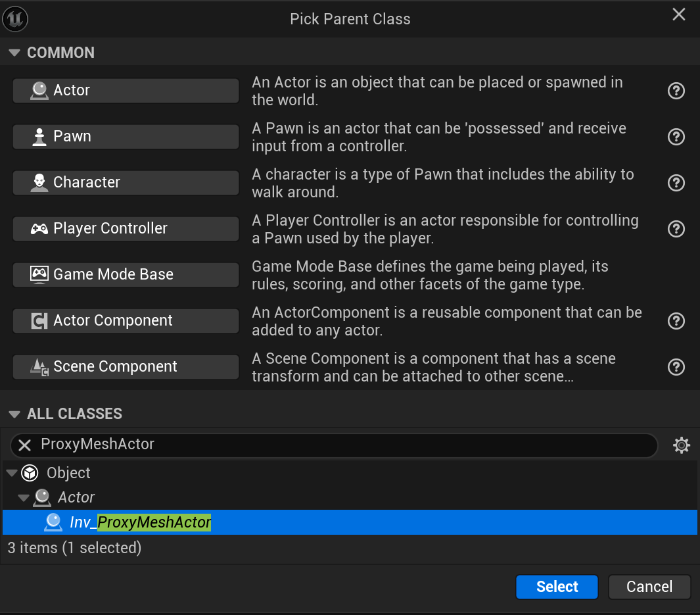Choose Pawn as parent class
The image size is (700, 615).
tap(126, 137)
